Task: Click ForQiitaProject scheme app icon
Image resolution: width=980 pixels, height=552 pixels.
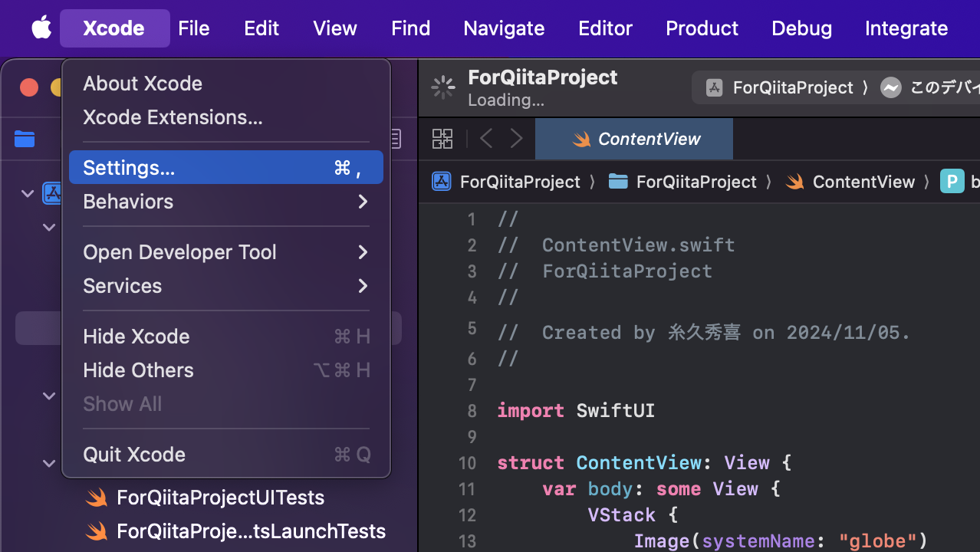Action: [715, 87]
